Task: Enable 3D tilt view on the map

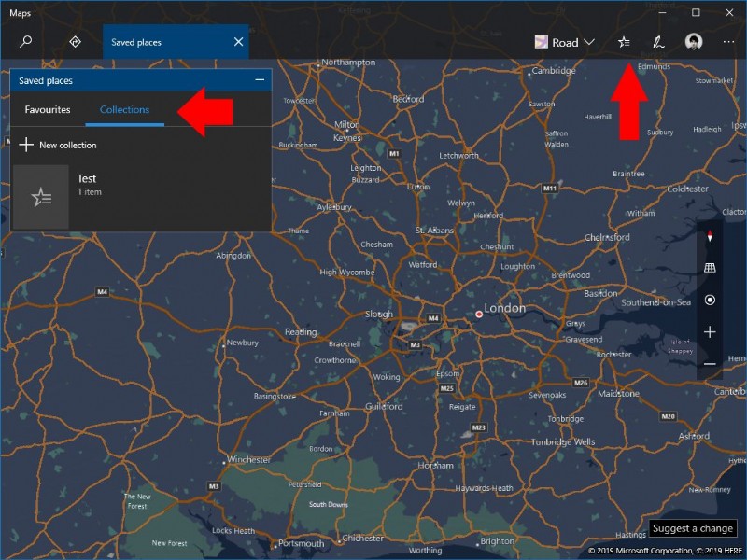Action: [710, 268]
